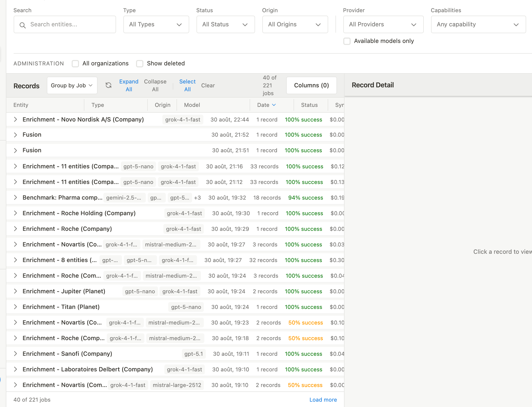The height and width of the screenshot is (407, 532).
Task: Open the All Types dropdown
Action: (x=156, y=24)
